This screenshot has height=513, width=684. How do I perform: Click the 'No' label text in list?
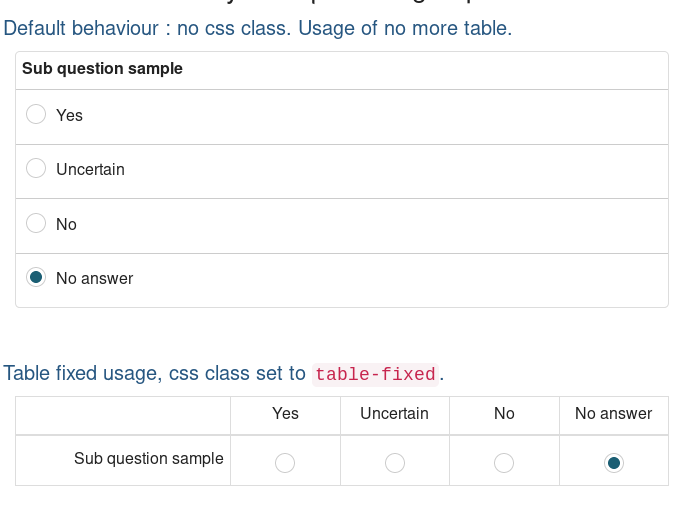(66, 225)
